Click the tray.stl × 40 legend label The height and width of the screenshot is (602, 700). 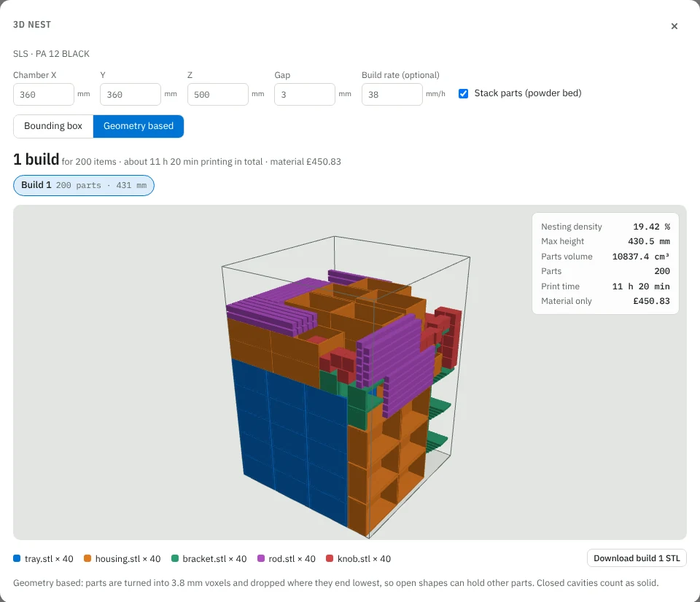(49, 559)
